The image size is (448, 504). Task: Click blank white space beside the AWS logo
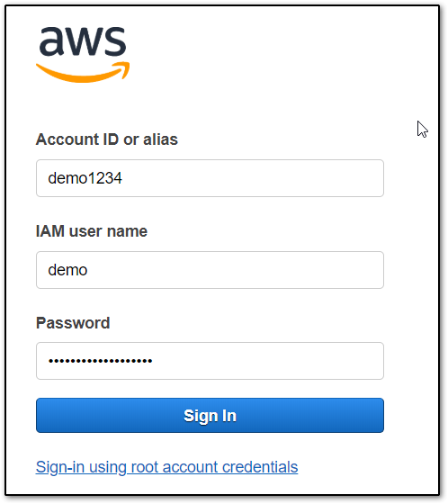[x=257, y=55]
